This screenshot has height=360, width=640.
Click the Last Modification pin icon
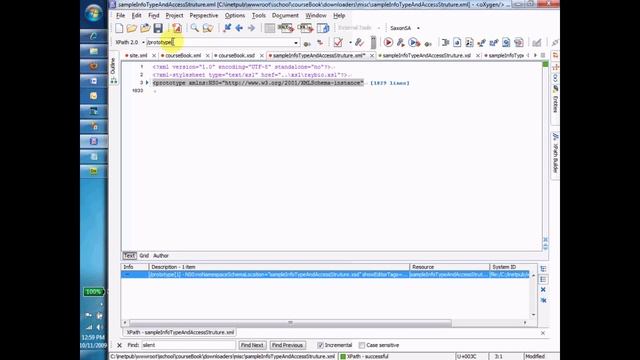227,28
